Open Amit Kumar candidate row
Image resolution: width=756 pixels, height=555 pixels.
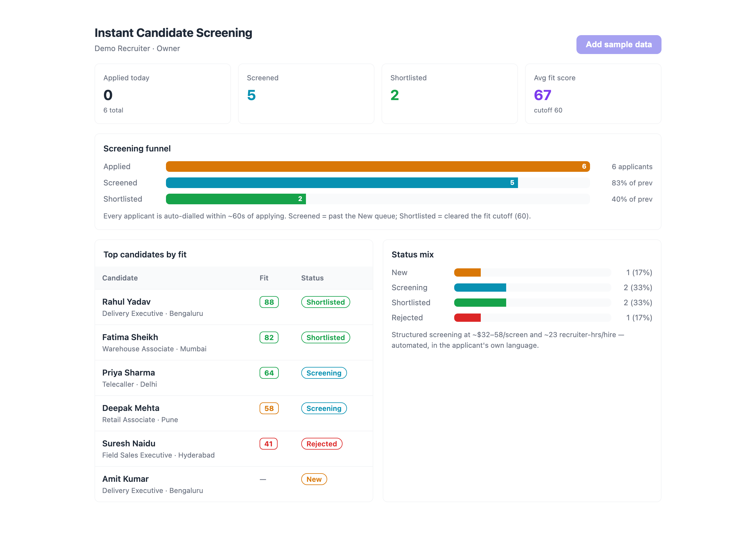click(x=234, y=484)
